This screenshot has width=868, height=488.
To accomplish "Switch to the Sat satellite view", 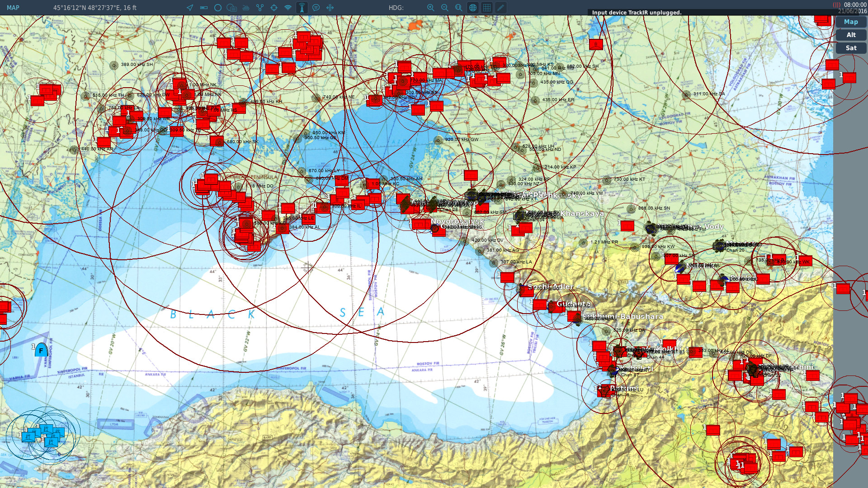I will [851, 48].
